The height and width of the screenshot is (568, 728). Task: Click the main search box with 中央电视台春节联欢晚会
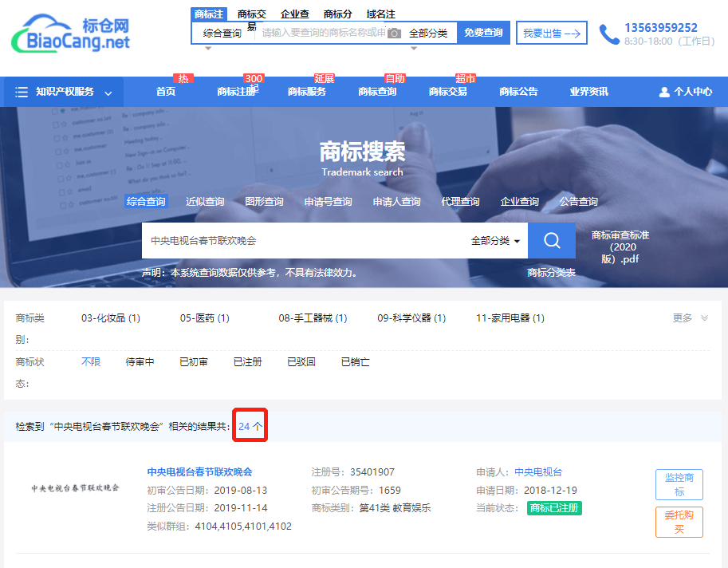click(x=305, y=241)
